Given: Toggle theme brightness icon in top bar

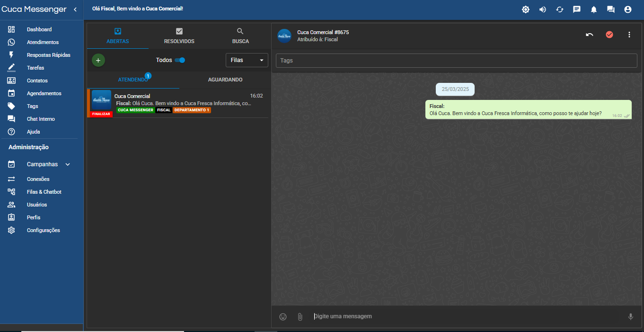Looking at the screenshot, I should coord(526,9).
